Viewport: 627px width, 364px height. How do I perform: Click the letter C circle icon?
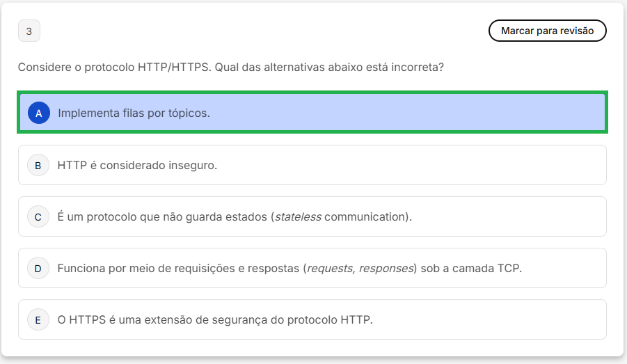[x=38, y=217]
